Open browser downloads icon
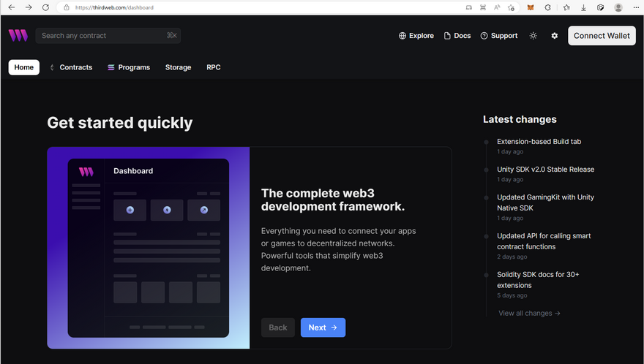The image size is (644, 364). 583,7
